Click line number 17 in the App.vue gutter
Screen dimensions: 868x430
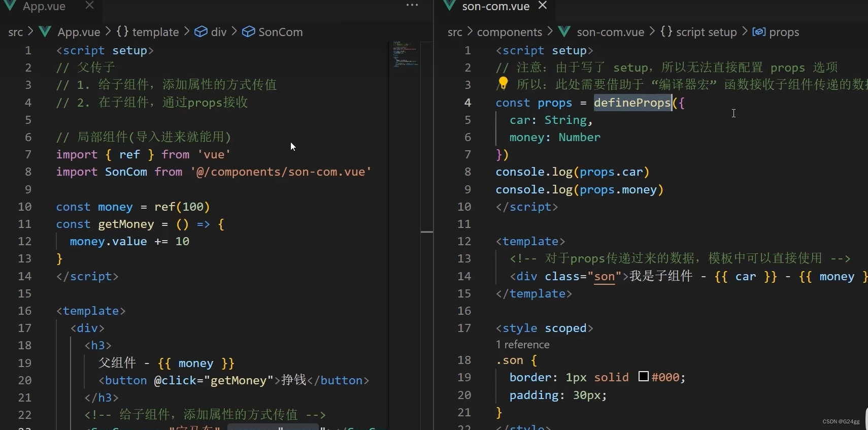[x=25, y=328]
